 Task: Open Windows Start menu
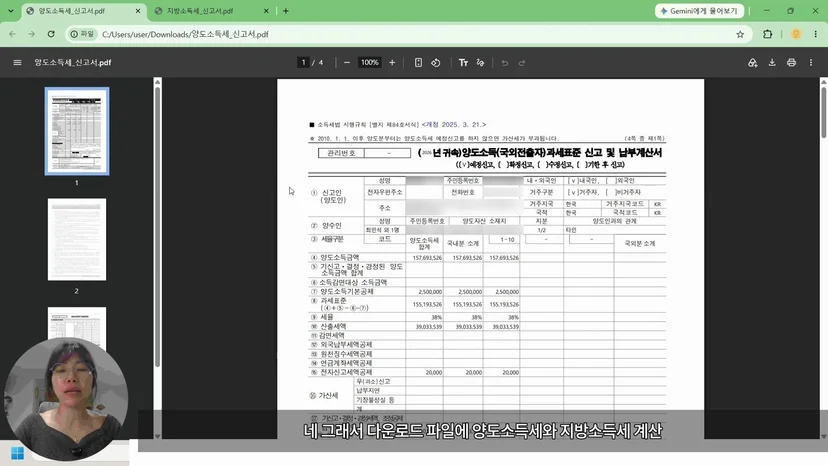coord(17,453)
